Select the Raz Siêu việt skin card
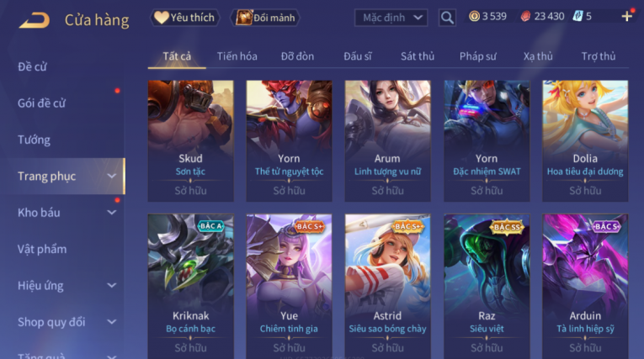 point(487,286)
